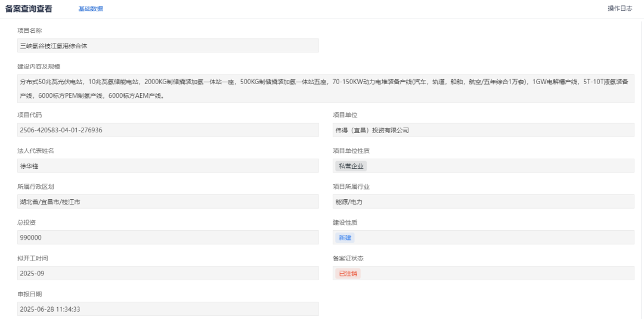Select the 所属行政区划 field 湖北省/宜昌市/枝江市

(x=168, y=202)
